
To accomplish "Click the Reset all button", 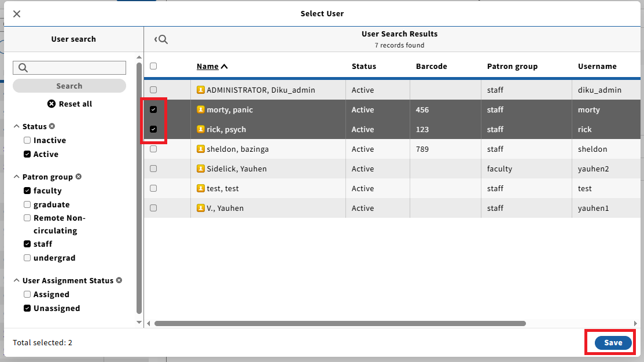I will point(70,104).
